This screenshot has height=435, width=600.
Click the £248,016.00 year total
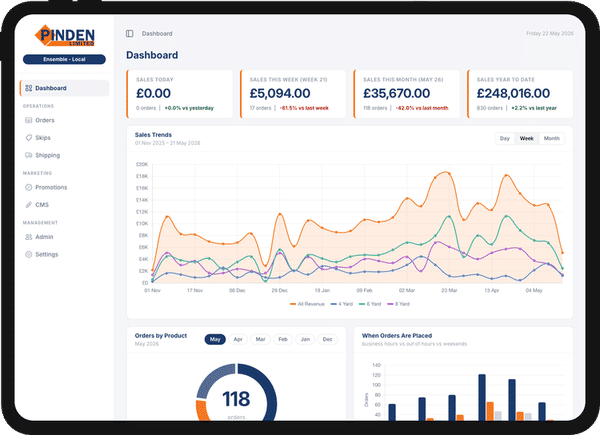(x=513, y=93)
